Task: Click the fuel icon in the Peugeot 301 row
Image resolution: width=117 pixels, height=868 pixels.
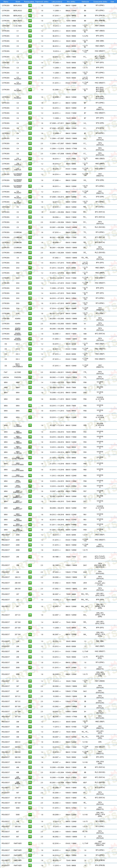Action: pos(30,681)
